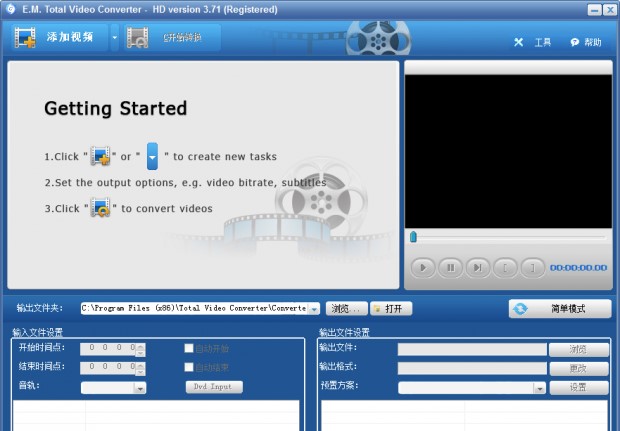Viewport: 620px width, 431px height.
Task: Toggle the Auto End (自动结束) checkbox
Action: pos(189,367)
